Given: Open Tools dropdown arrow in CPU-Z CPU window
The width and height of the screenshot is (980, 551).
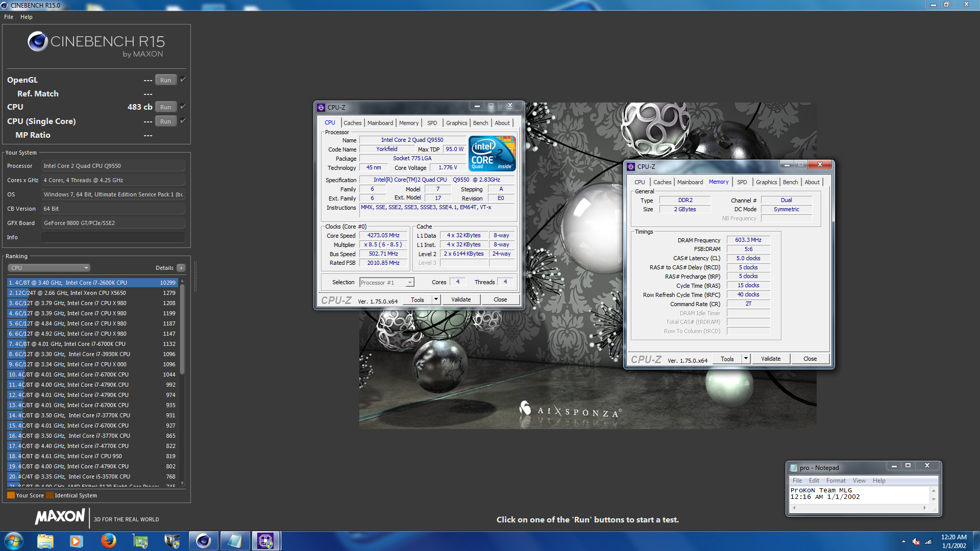Looking at the screenshot, I should tap(436, 299).
